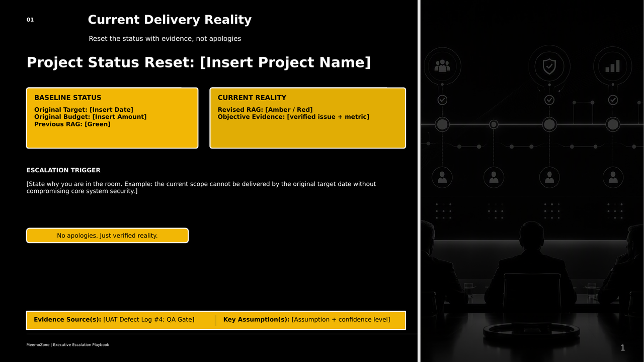Click the page number "1" at the slide corner
Viewport: 644px width, 362px height.
coord(622,348)
